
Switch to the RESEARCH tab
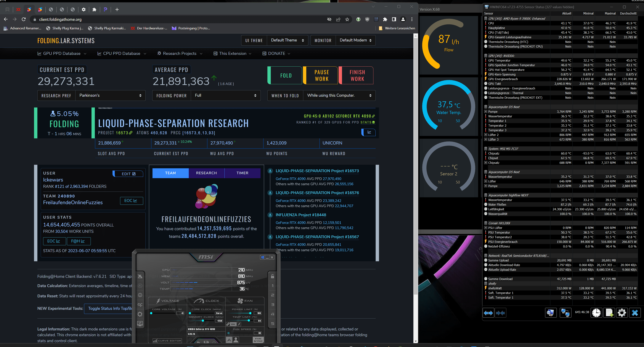pyautogui.click(x=206, y=173)
